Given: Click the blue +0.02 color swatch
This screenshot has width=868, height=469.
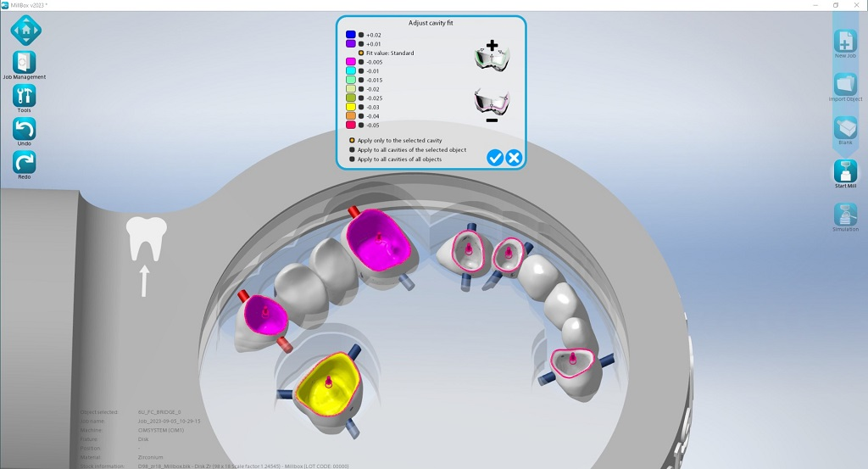Looking at the screenshot, I should pyautogui.click(x=350, y=35).
